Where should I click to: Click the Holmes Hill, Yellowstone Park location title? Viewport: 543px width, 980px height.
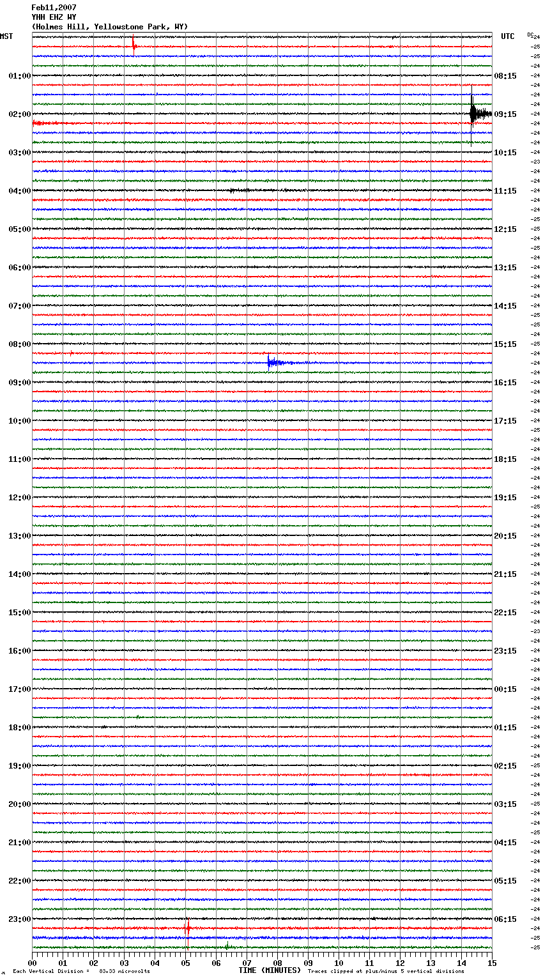tap(110, 27)
